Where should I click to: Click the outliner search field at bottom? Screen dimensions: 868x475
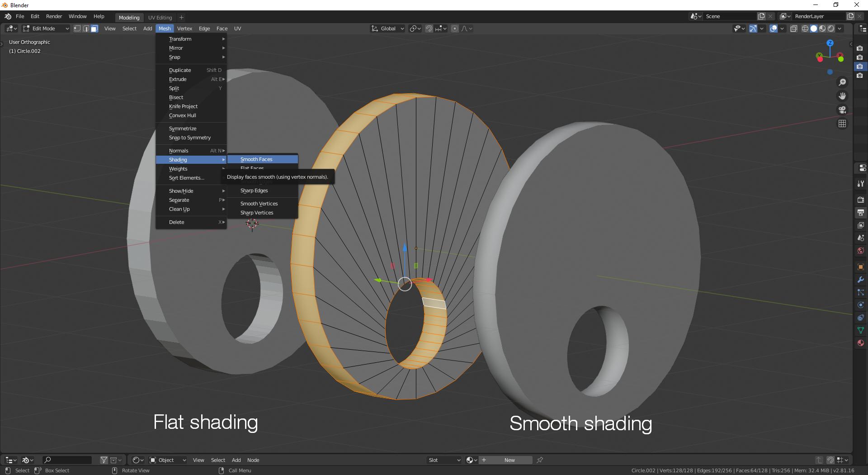coord(67,460)
